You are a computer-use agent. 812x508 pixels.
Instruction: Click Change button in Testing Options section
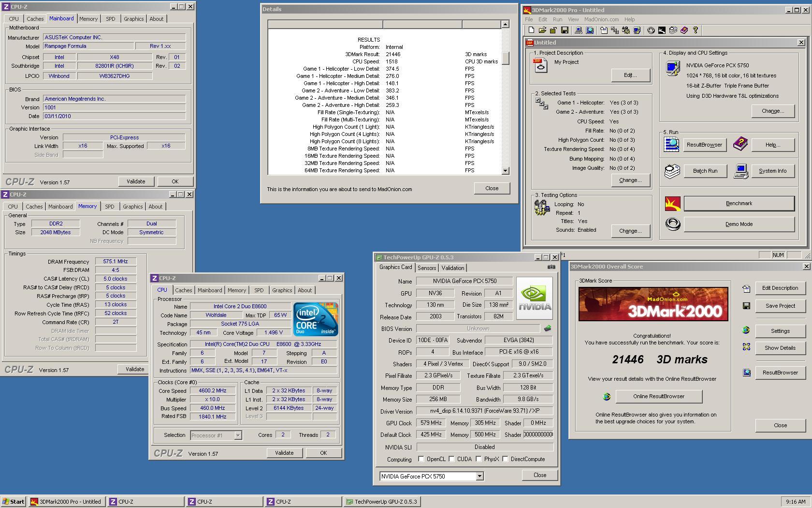tap(630, 231)
